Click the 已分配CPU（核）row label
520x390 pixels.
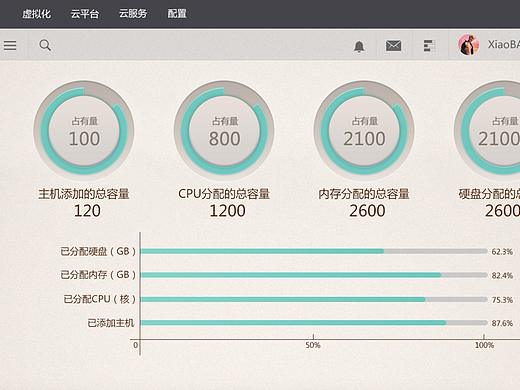[x=100, y=299]
